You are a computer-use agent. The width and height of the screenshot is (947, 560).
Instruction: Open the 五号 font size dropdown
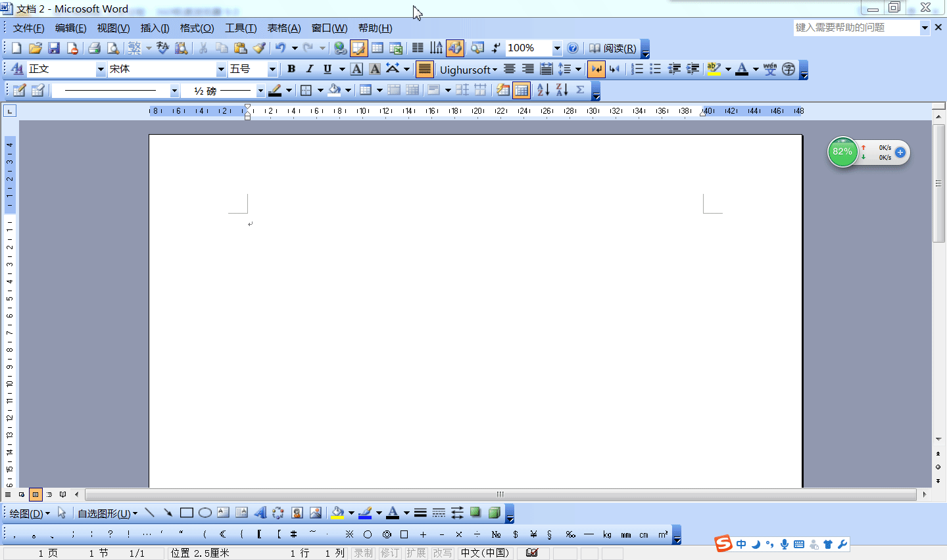coord(272,69)
